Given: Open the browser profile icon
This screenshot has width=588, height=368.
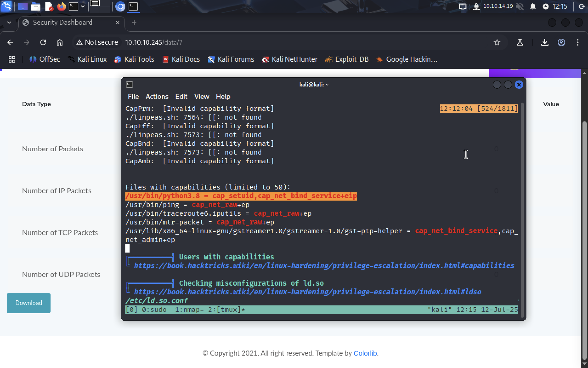Looking at the screenshot, I should pyautogui.click(x=561, y=42).
